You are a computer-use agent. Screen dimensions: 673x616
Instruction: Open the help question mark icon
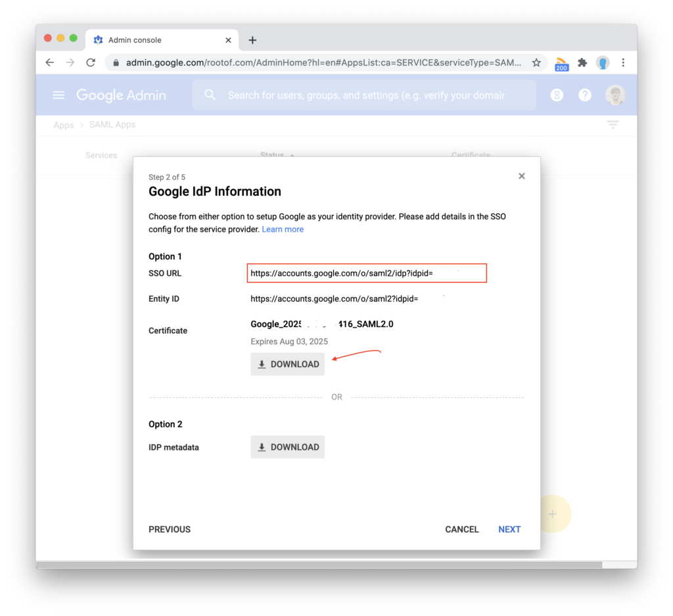pos(584,95)
